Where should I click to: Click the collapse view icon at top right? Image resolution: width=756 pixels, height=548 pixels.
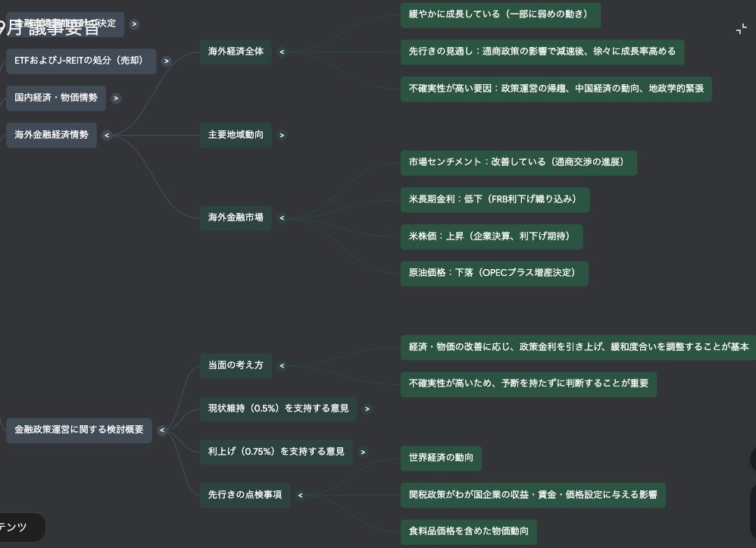point(741,30)
